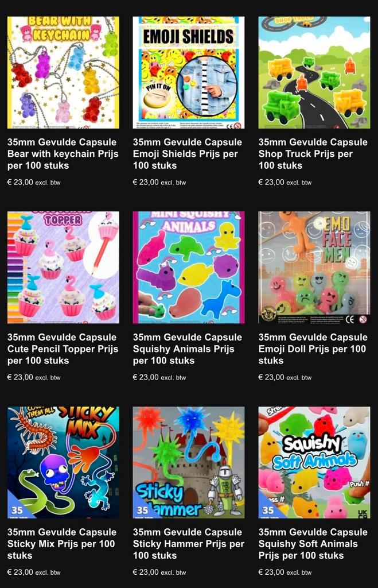Open the Squishy Soft Animals product image
The height and width of the screenshot is (588, 378).
point(314,462)
